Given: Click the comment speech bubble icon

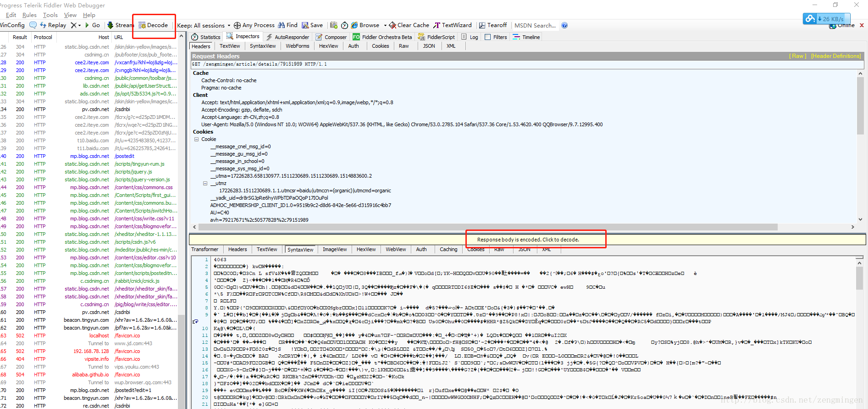Looking at the screenshot, I should 33,25.
